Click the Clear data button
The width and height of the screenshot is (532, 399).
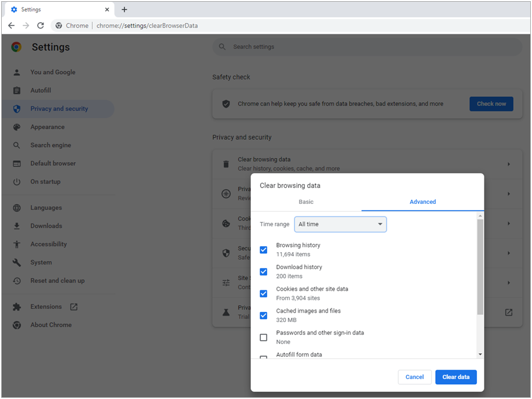click(456, 377)
